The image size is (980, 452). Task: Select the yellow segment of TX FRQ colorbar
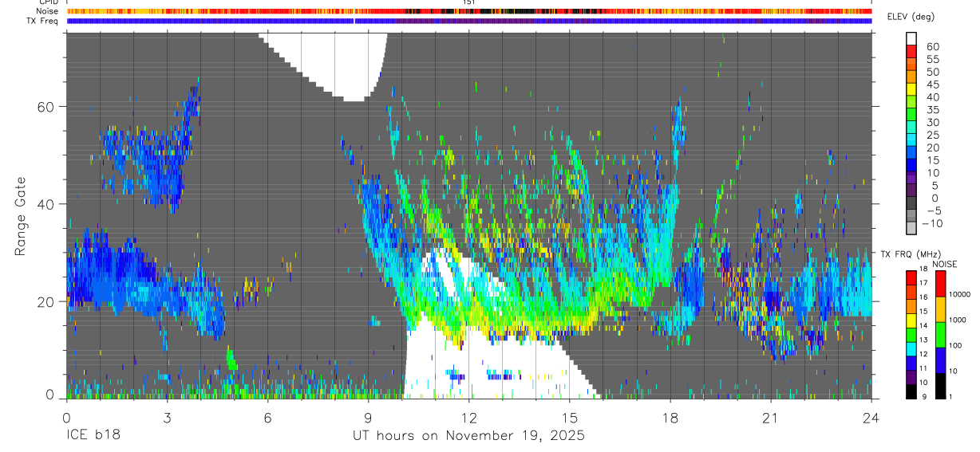[x=911, y=320]
